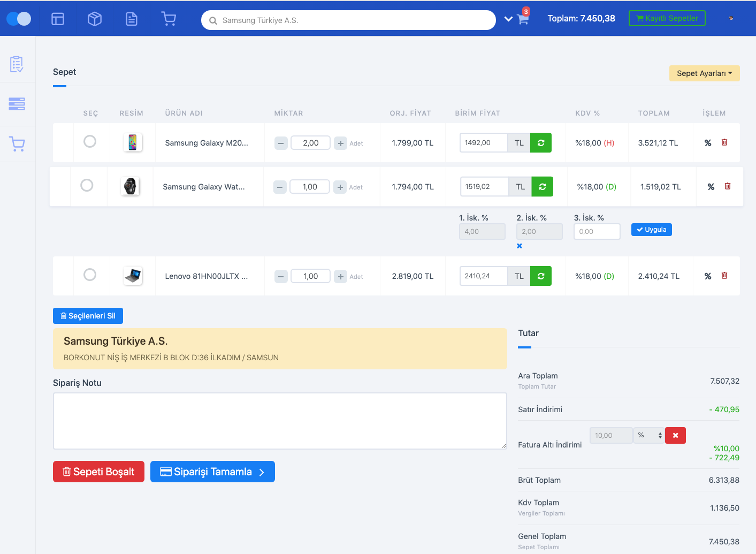
Task: Refresh price for Samsung Galaxy Watch row
Action: 543,187
